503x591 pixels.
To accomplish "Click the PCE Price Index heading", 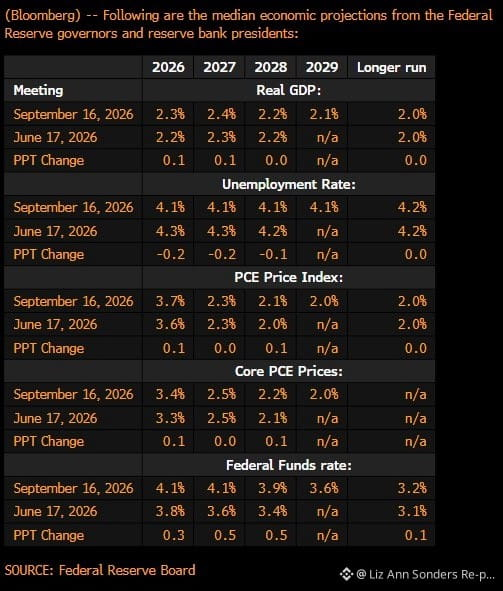I will (289, 277).
